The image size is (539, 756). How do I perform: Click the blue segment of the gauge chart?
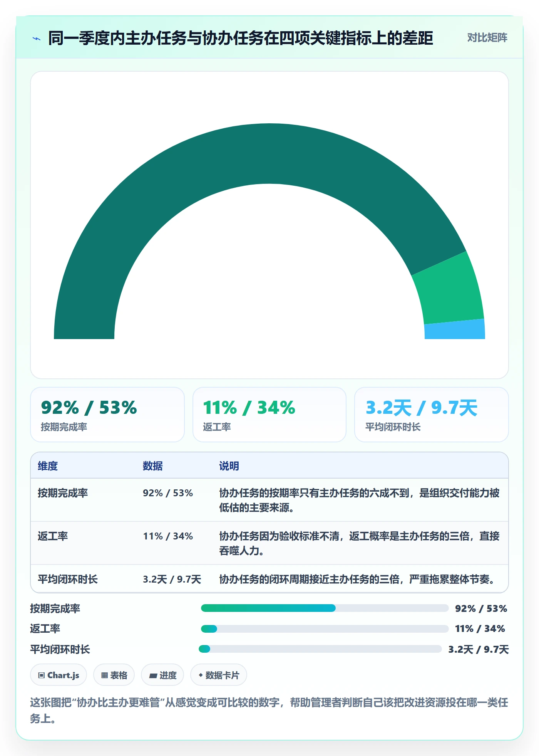coord(455,330)
